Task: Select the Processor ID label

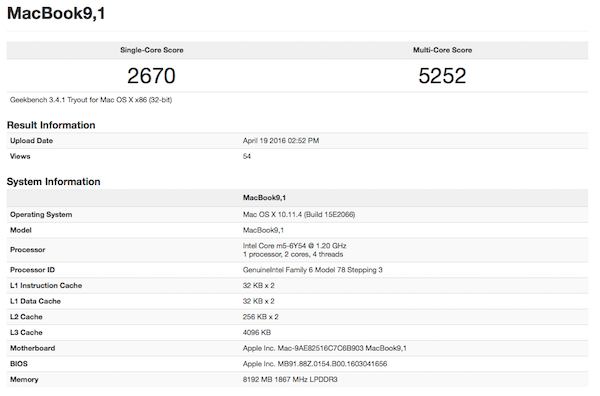Action: click(x=33, y=270)
